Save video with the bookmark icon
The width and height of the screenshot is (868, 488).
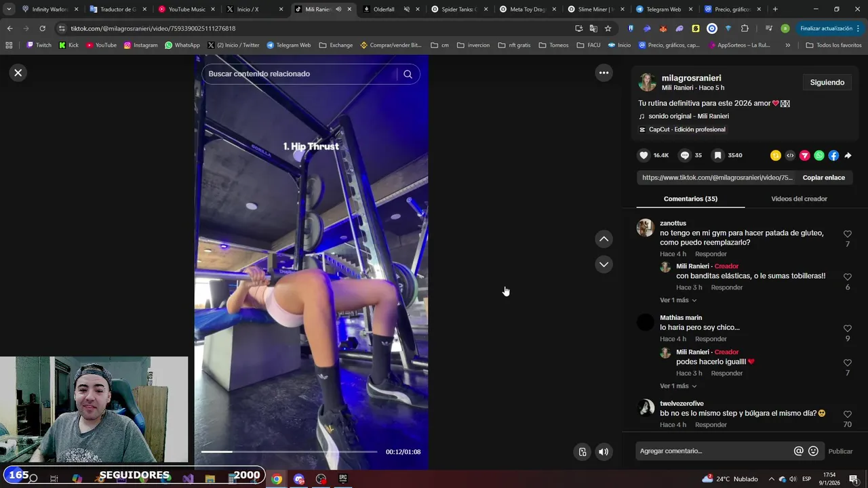717,155
